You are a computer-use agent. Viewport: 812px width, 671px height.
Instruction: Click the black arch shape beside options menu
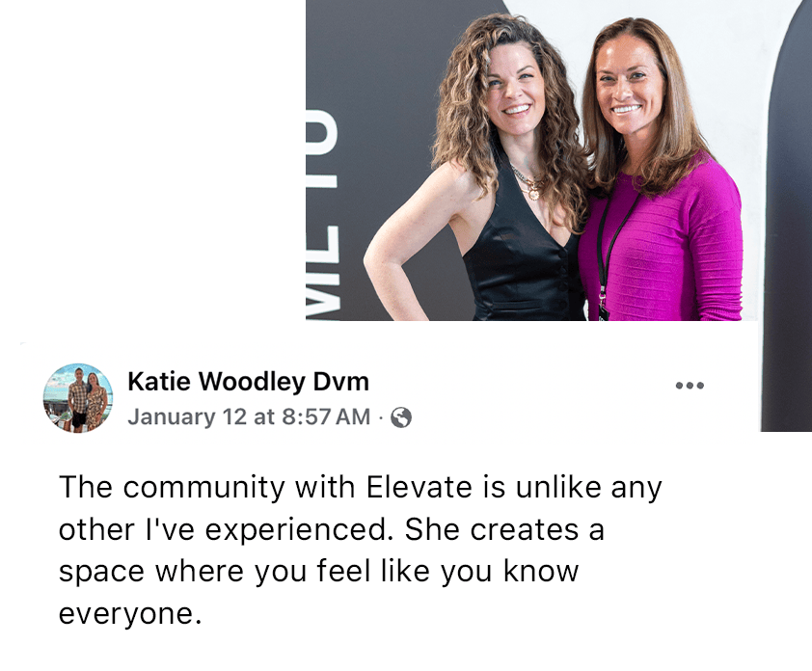pyautogui.click(x=786, y=218)
